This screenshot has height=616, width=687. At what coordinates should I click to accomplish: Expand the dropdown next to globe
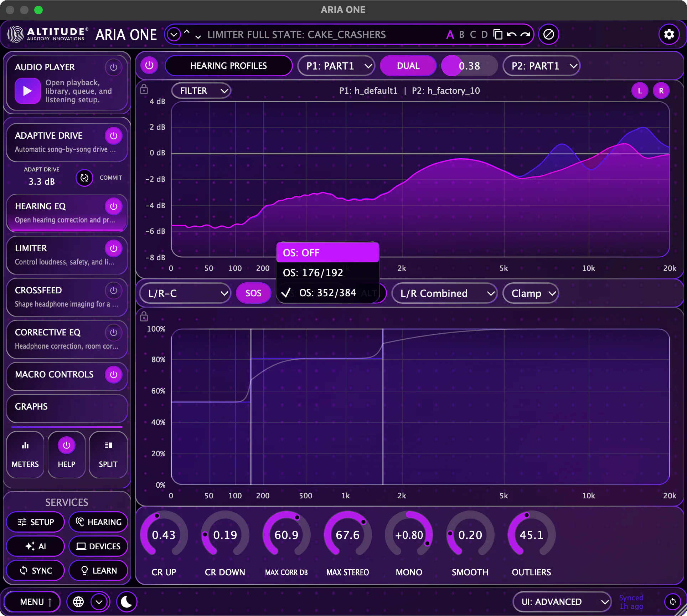click(99, 602)
